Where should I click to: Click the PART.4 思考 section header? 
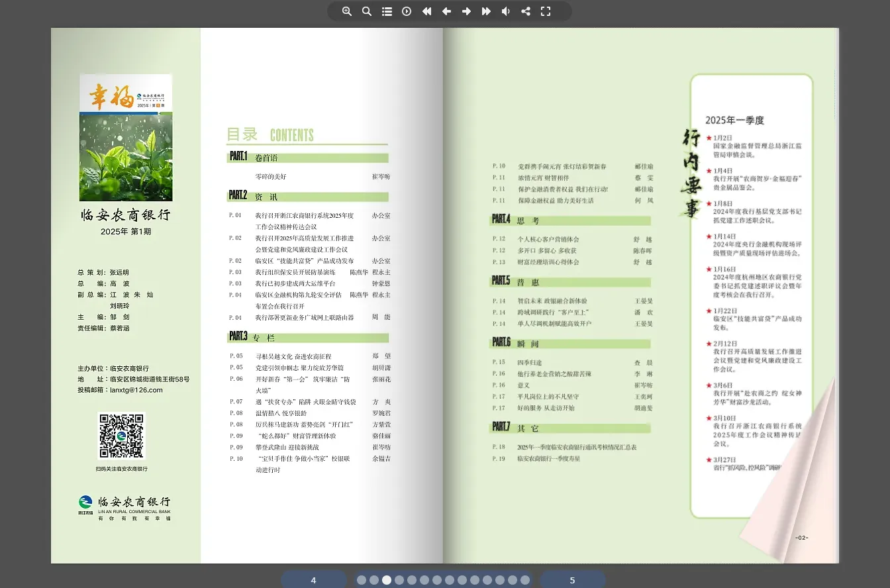click(571, 220)
